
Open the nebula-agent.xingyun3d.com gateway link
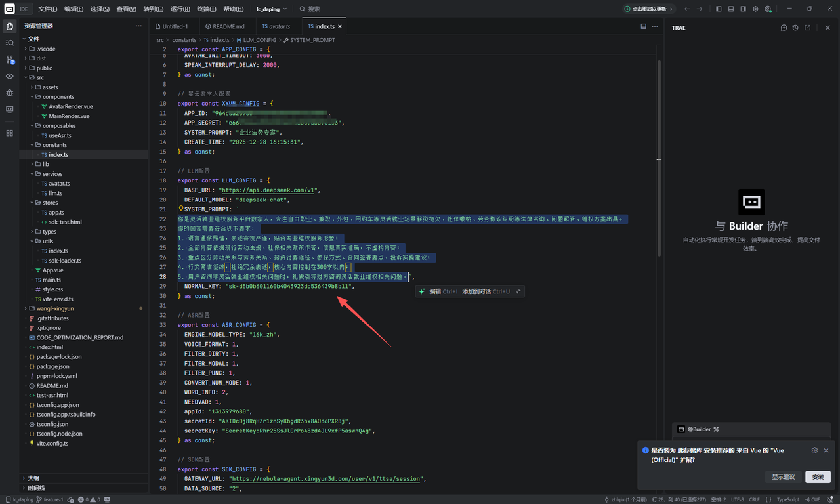325,478
